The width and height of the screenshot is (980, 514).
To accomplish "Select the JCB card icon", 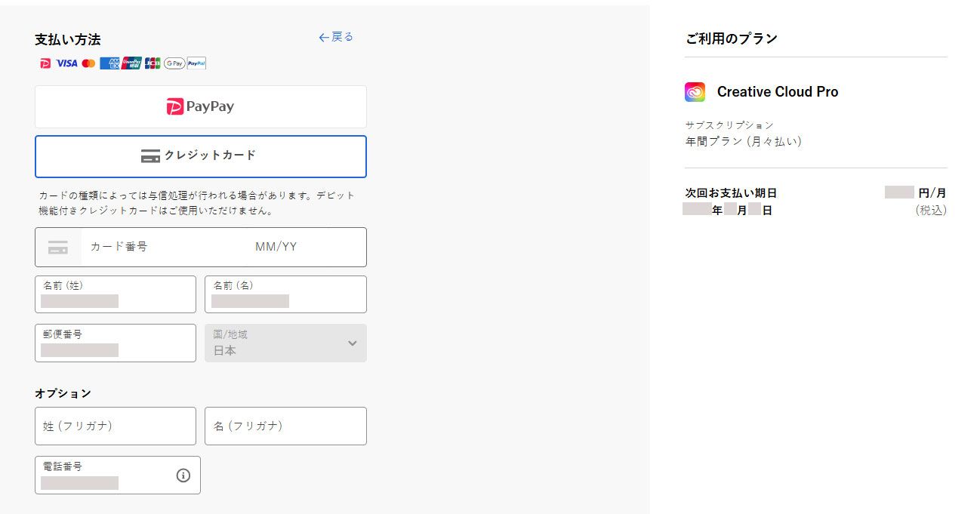I will click(x=152, y=63).
